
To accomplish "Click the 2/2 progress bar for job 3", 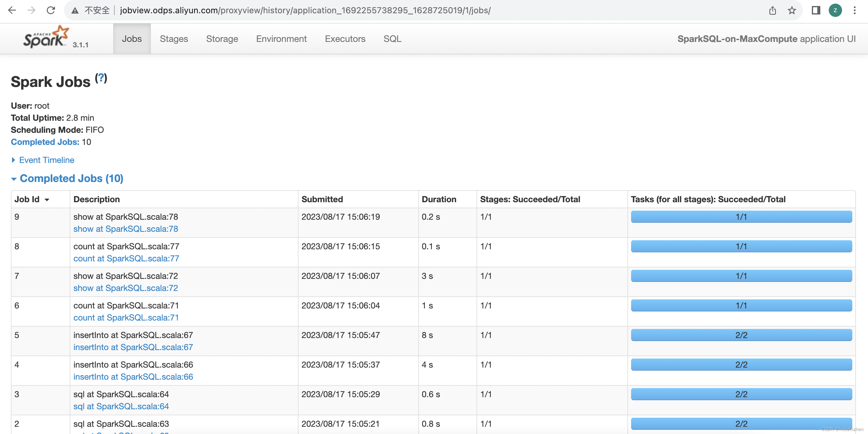I will point(741,394).
